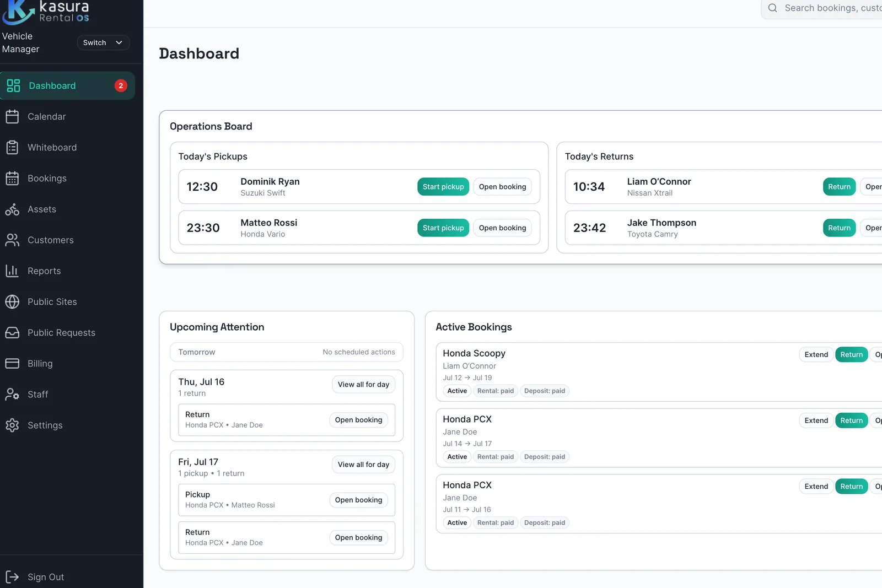
Task: Extend Honda PCX booking Jul 11 to Jul 16
Action: [816, 486]
